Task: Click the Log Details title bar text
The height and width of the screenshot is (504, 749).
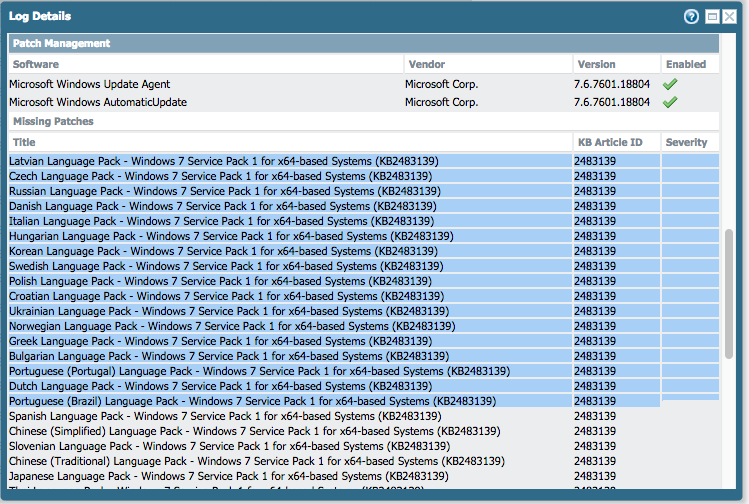Action: (x=40, y=16)
